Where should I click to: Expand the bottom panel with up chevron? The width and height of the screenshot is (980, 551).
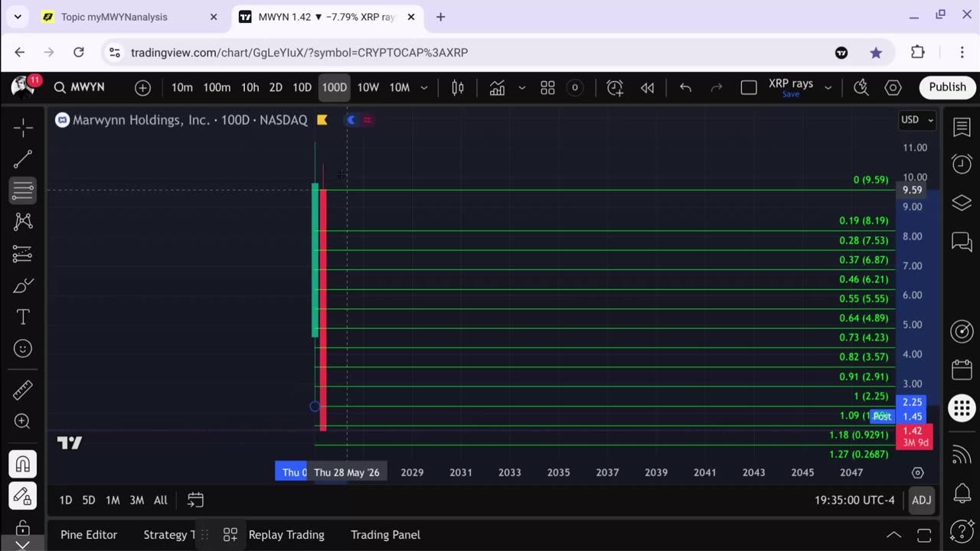(893, 535)
